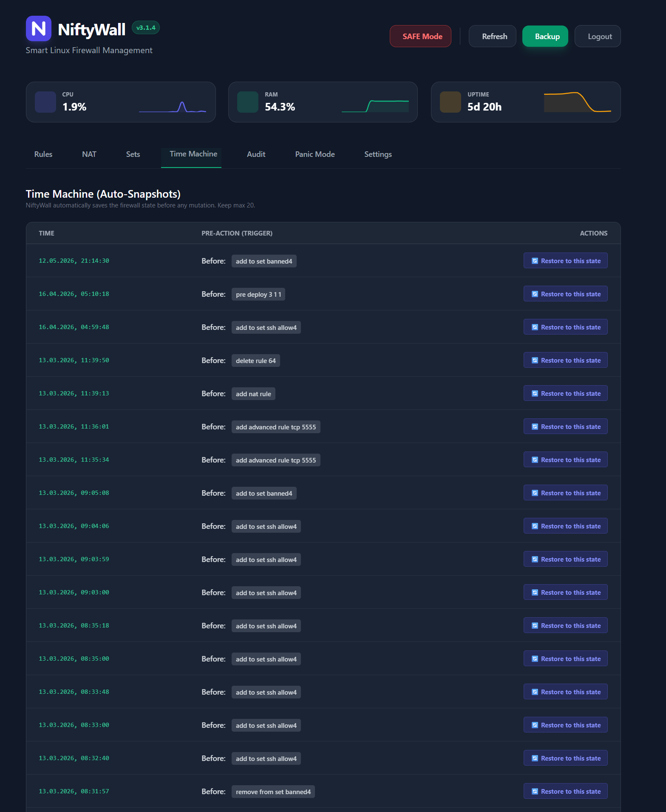Click the 1.9% CPU value
This screenshot has width=666, height=812.
74,107
